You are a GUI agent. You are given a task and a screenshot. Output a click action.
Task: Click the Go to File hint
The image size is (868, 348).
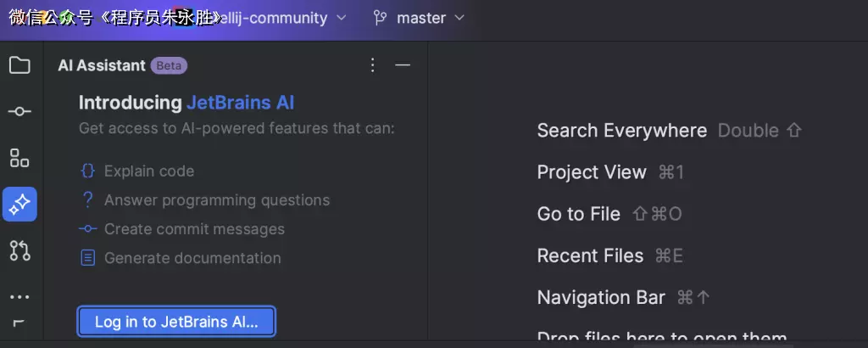coord(578,214)
